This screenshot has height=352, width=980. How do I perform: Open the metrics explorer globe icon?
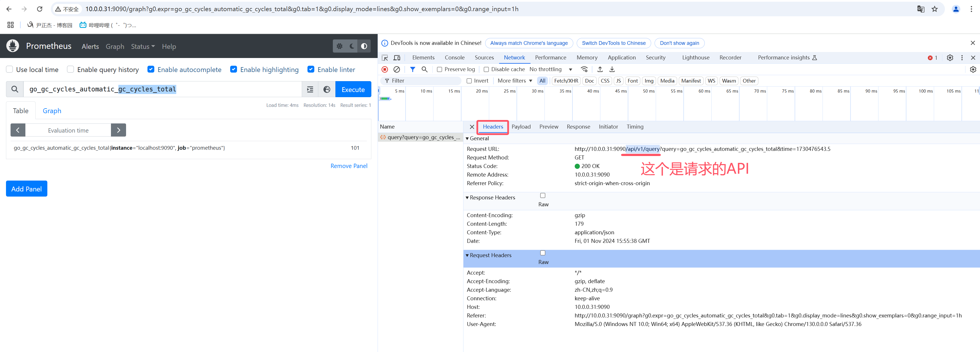pos(326,89)
